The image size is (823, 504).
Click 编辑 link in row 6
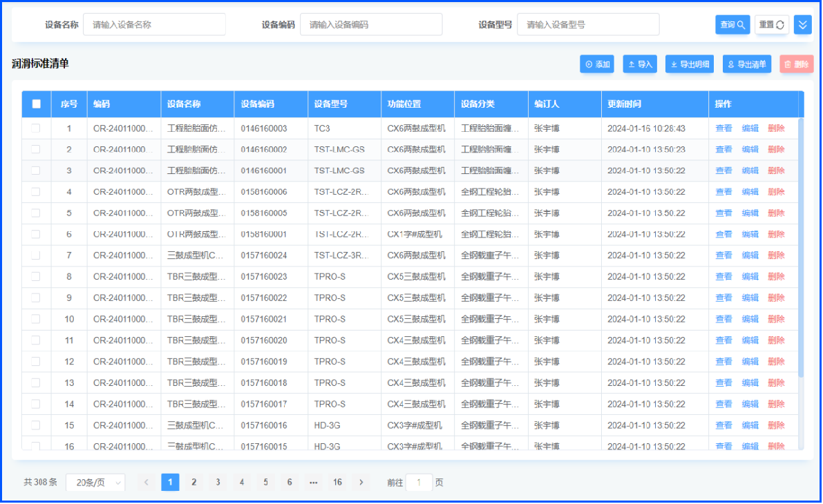(x=750, y=235)
